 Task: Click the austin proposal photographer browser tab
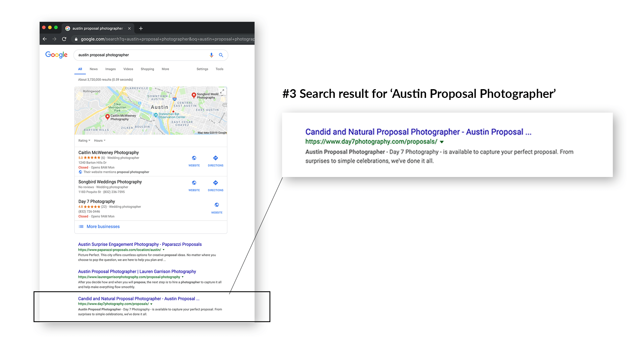98,28
